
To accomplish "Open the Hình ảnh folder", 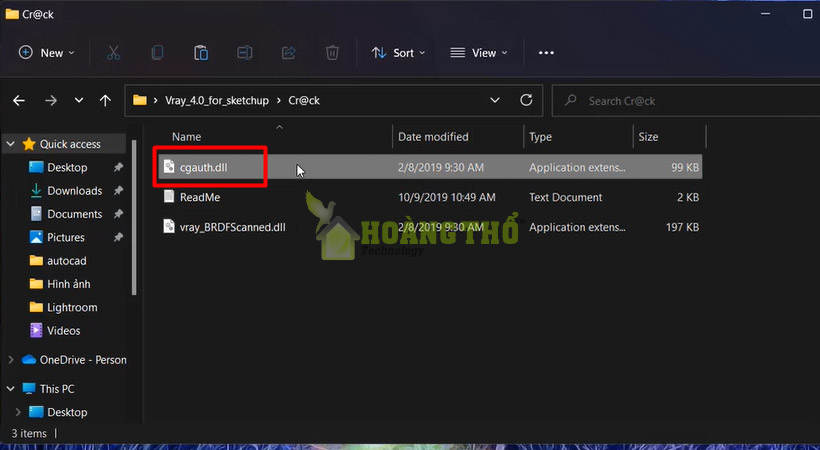I will 69,284.
